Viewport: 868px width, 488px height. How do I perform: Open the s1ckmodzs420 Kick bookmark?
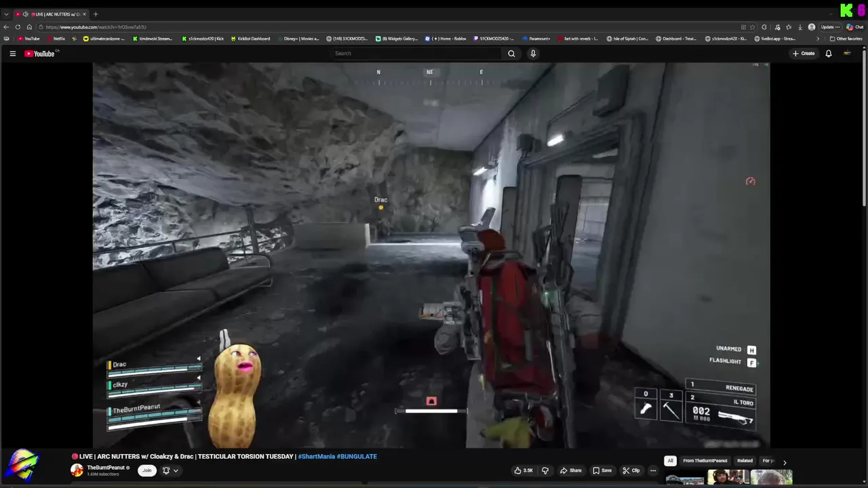203,39
